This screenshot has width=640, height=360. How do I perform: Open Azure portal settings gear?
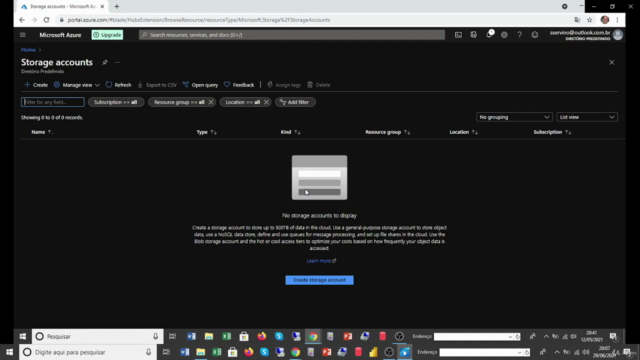pyautogui.click(x=504, y=35)
